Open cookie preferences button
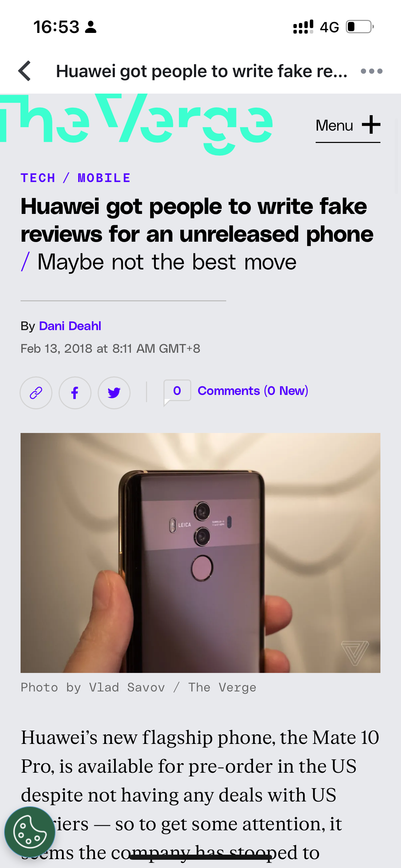This screenshot has height=868, width=401. pyautogui.click(x=30, y=832)
